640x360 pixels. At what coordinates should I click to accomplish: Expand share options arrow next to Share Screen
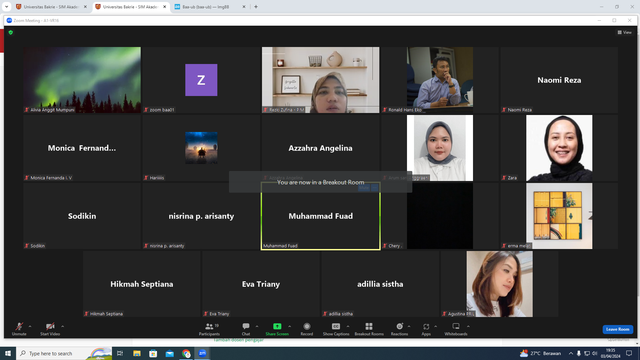(289, 326)
